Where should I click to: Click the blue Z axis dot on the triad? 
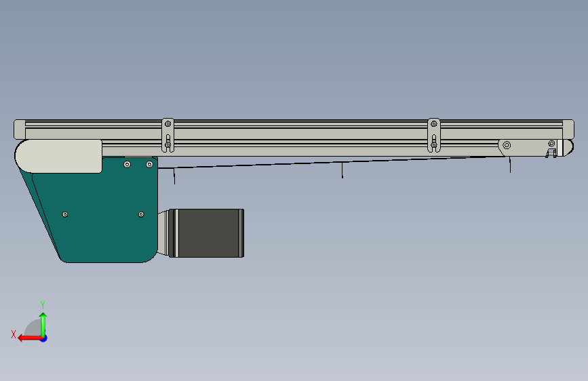(x=44, y=338)
